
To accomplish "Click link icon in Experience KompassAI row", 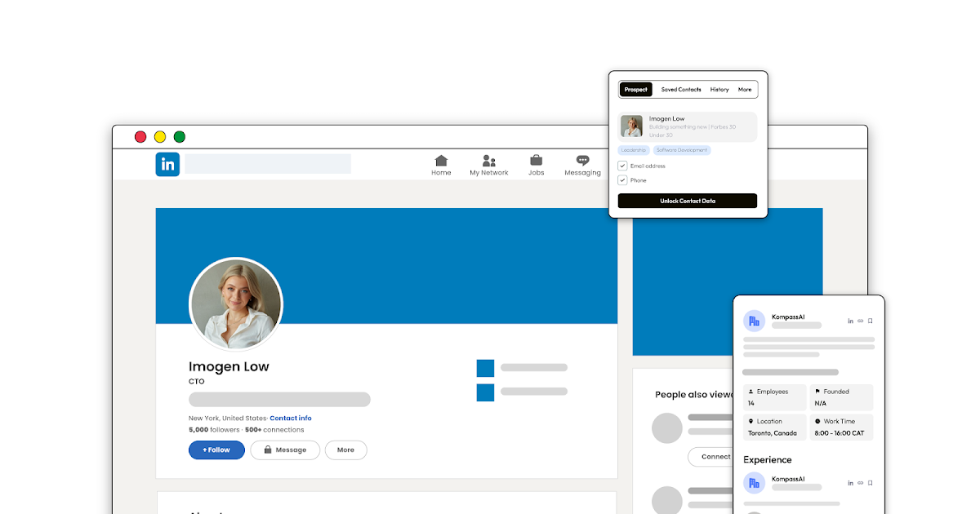I will click(x=861, y=483).
